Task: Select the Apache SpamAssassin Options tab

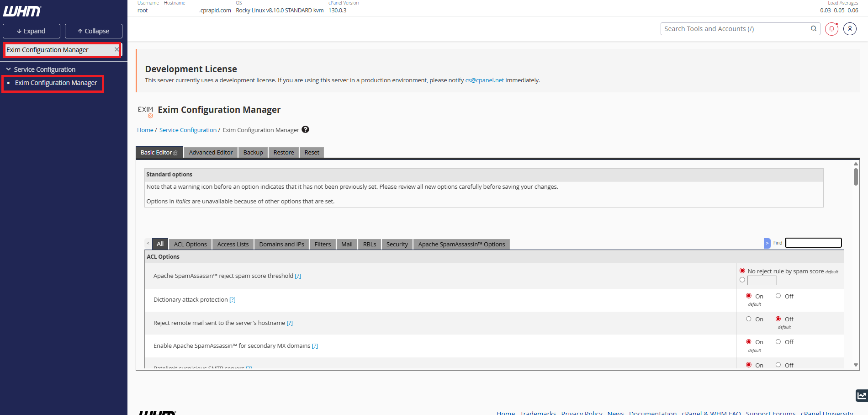Action: click(x=461, y=244)
